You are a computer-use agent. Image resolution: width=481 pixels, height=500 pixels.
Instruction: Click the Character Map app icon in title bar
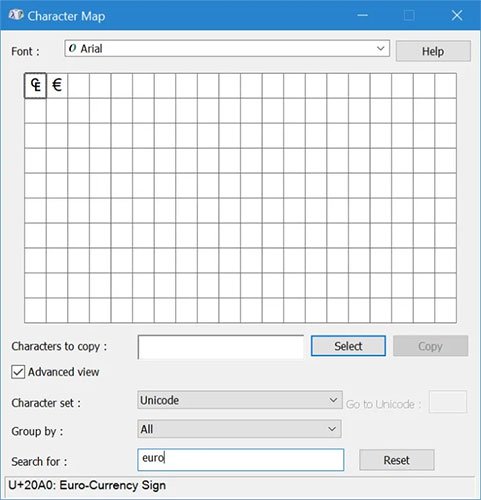pos(16,15)
